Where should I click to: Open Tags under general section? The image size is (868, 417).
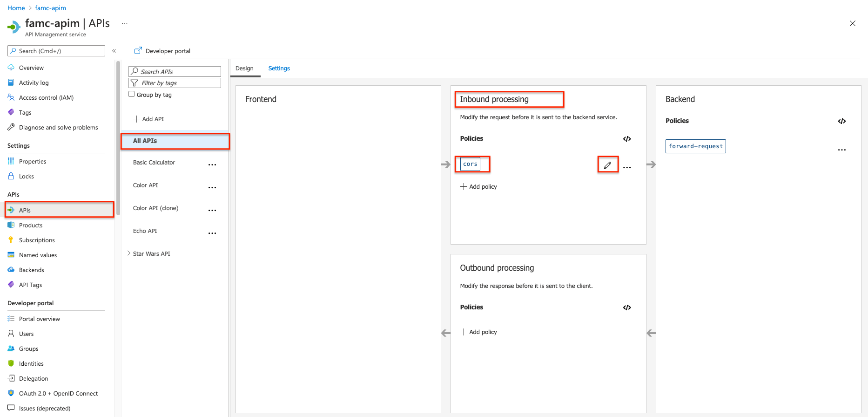tap(25, 112)
